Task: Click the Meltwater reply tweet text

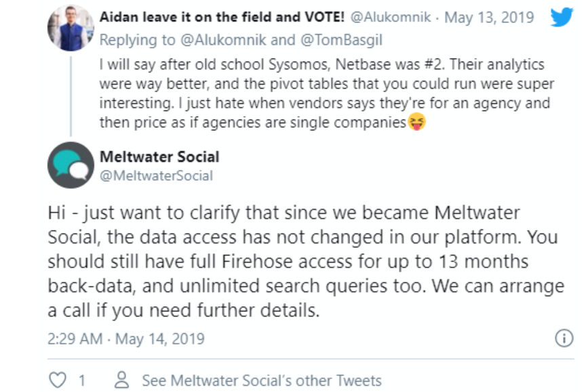Action: [x=306, y=261]
